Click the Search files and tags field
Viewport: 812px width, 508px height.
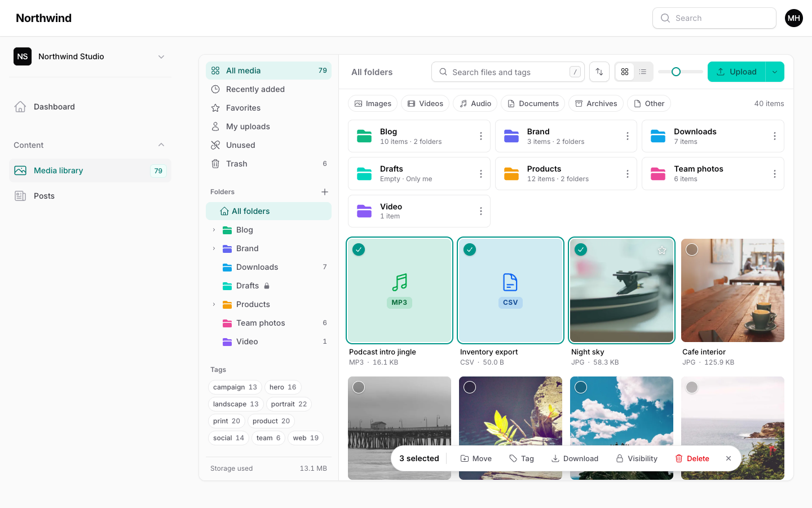(x=508, y=72)
